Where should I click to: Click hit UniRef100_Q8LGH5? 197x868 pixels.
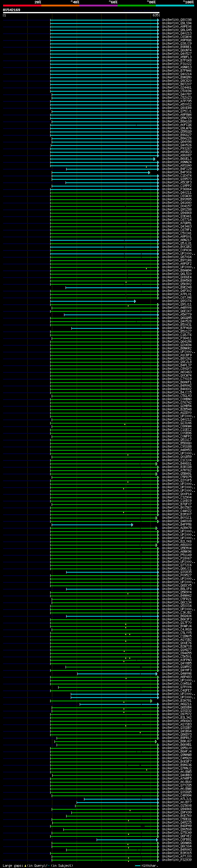click(176, 30)
